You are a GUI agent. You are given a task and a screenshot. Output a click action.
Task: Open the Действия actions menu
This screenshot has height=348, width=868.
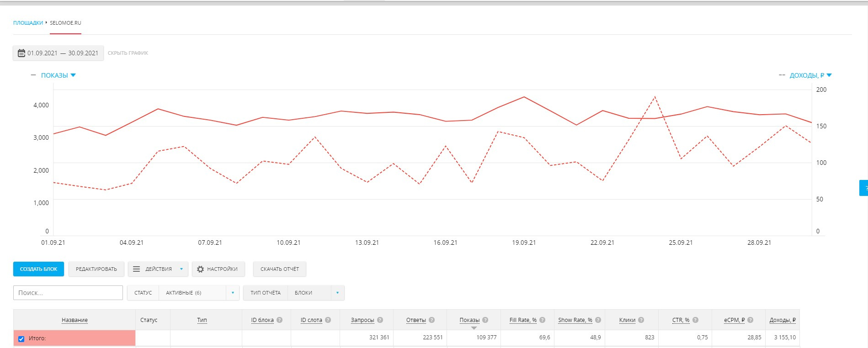(x=158, y=269)
